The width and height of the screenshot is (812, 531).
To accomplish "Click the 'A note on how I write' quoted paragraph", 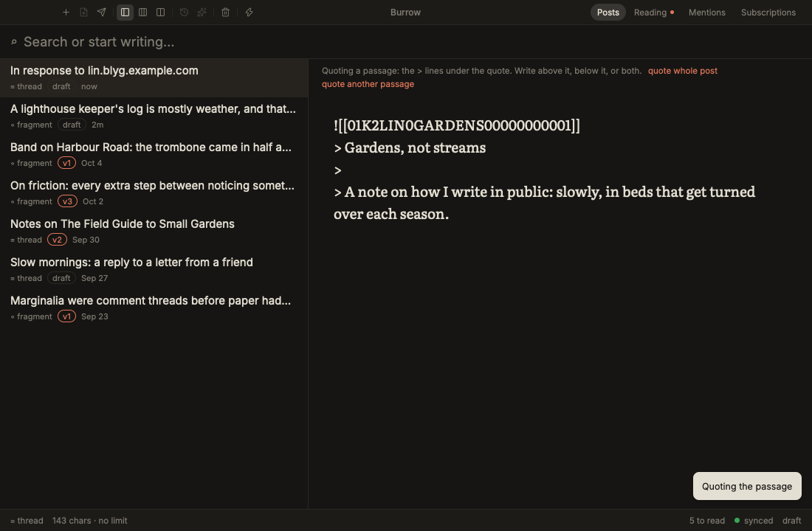I will (x=544, y=203).
